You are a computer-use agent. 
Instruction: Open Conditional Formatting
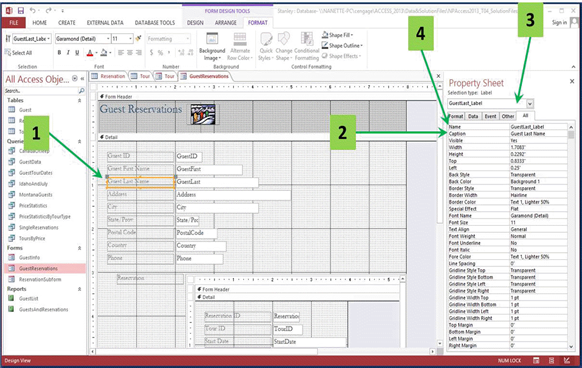(307, 47)
